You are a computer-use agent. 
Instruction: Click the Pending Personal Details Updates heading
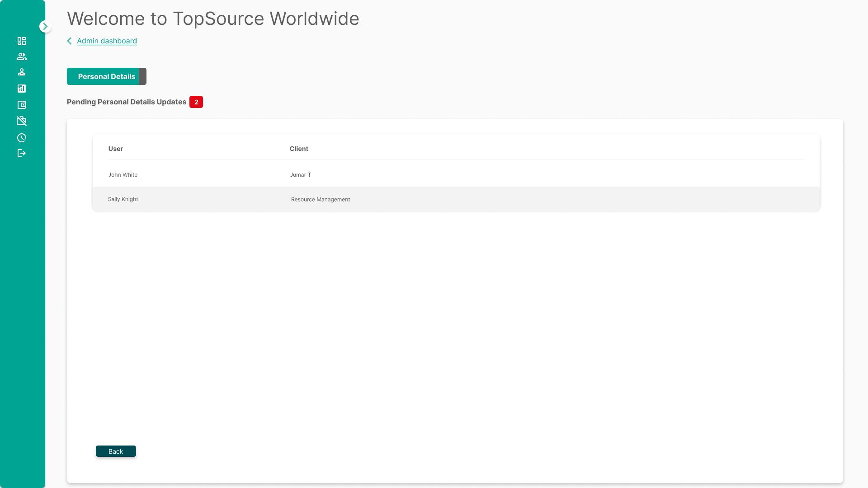pos(127,102)
